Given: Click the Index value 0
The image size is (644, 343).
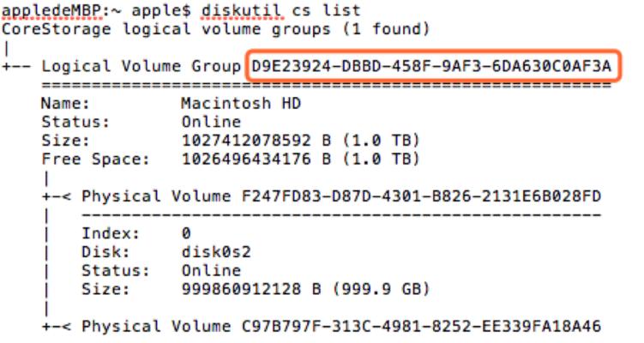Looking at the screenshot, I should click(x=186, y=233).
